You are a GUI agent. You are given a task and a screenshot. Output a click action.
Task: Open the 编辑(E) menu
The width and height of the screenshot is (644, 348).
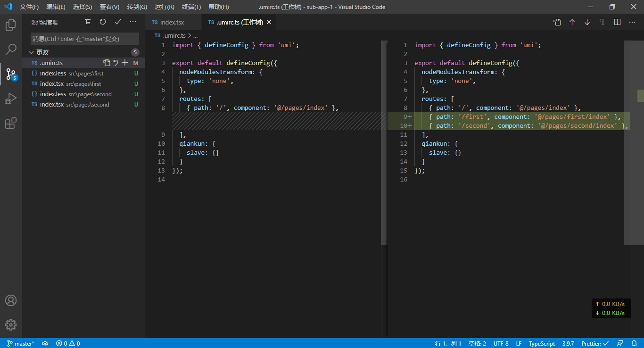[56, 7]
